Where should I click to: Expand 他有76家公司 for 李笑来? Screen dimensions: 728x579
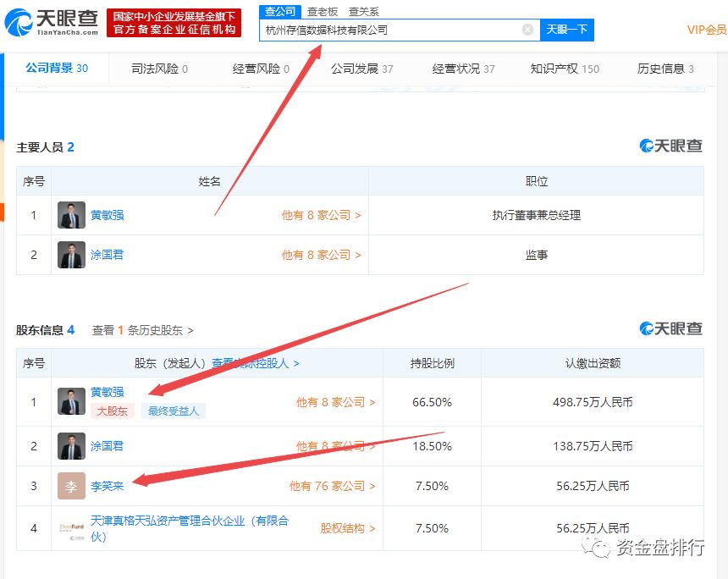[x=332, y=486]
